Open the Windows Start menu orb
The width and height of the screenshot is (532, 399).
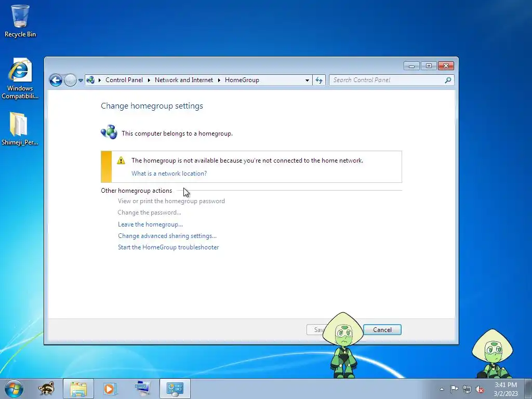[14, 389]
